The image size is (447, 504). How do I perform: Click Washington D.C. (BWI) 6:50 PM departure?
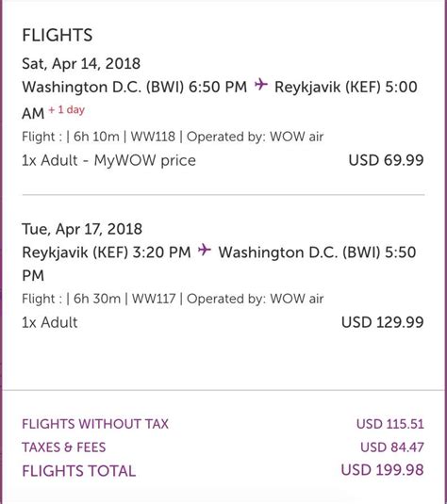135,87
